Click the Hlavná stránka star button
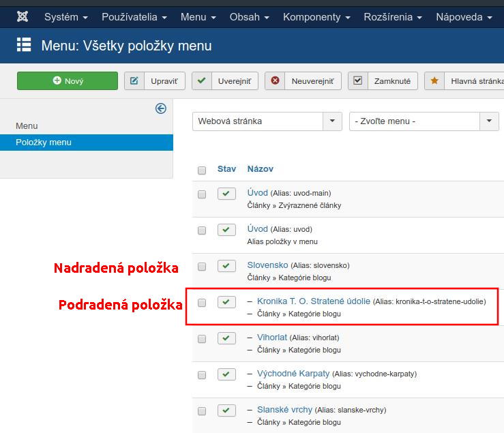504x433 pixels. [x=465, y=81]
